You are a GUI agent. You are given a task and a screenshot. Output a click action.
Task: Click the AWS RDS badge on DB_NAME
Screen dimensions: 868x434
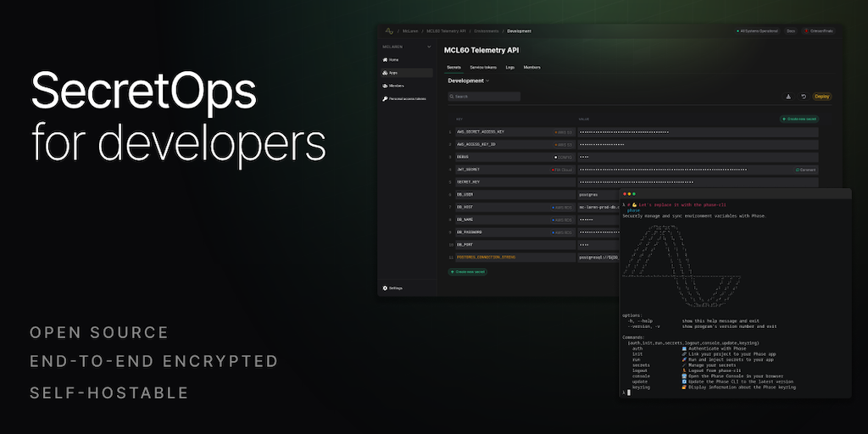click(562, 220)
